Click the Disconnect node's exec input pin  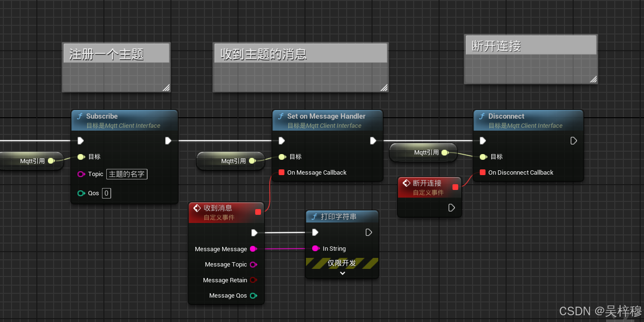pos(483,141)
